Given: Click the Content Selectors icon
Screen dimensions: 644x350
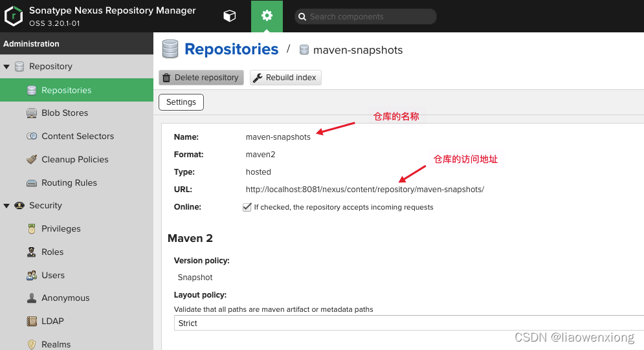Looking at the screenshot, I should point(32,137).
